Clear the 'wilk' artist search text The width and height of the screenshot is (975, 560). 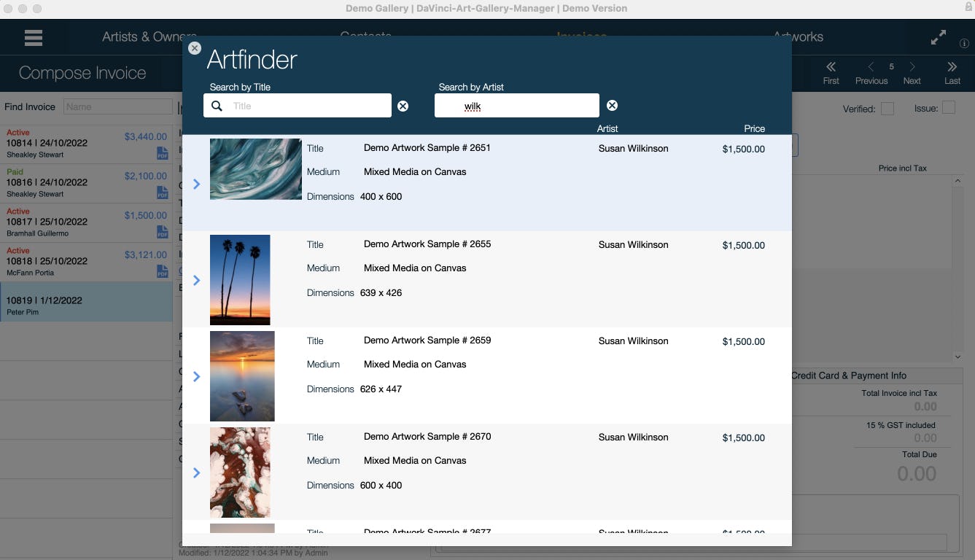612,105
